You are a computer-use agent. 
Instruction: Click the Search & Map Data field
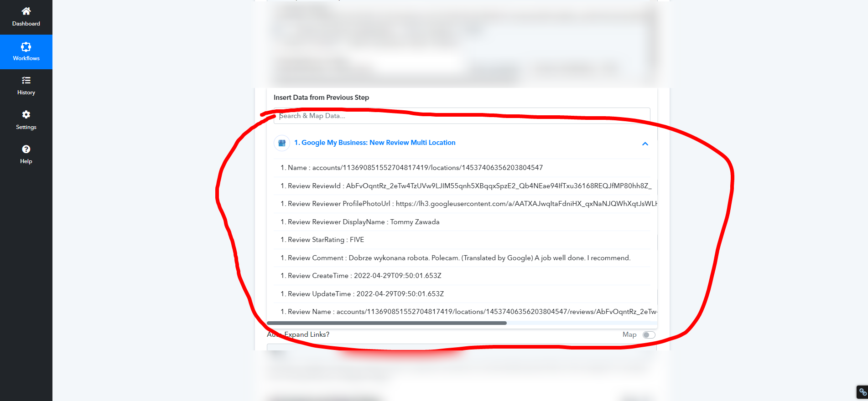pos(462,116)
